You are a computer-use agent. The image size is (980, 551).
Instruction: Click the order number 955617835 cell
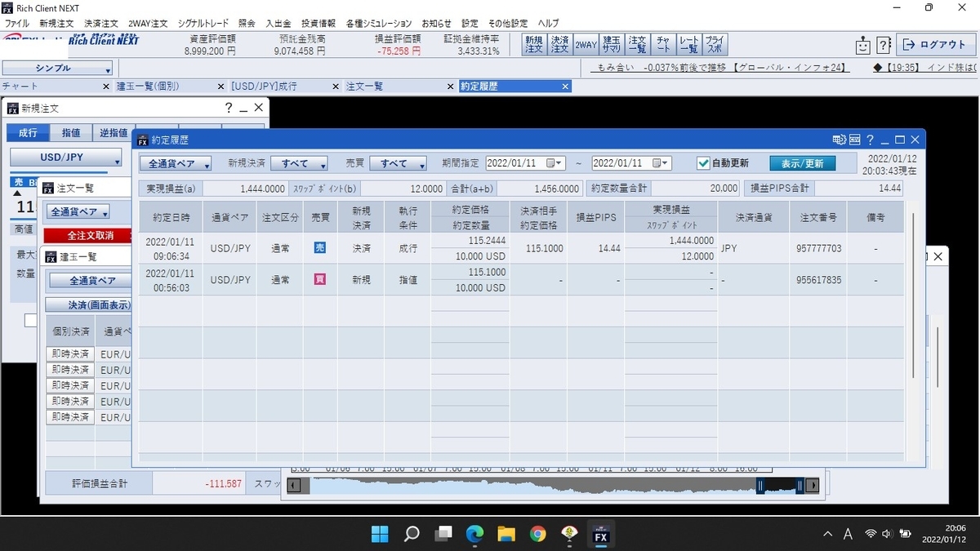point(817,279)
